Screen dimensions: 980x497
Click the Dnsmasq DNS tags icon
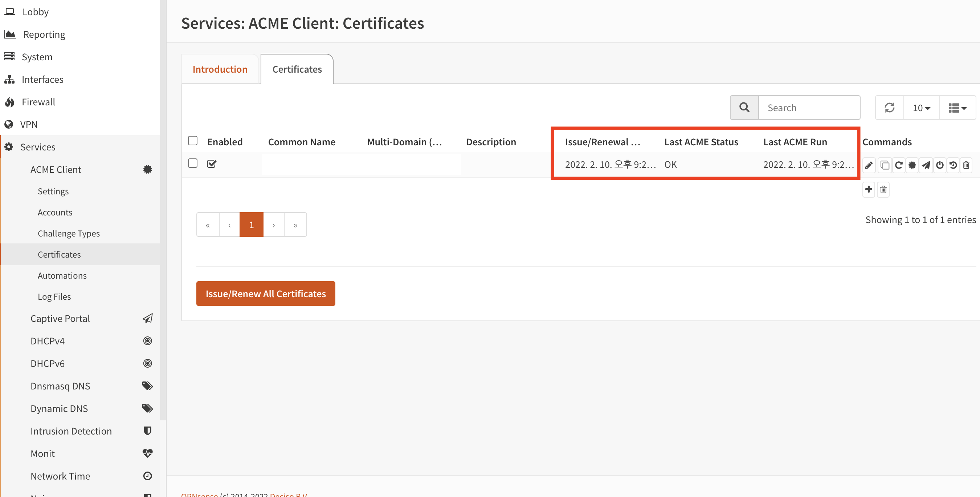pyautogui.click(x=148, y=386)
